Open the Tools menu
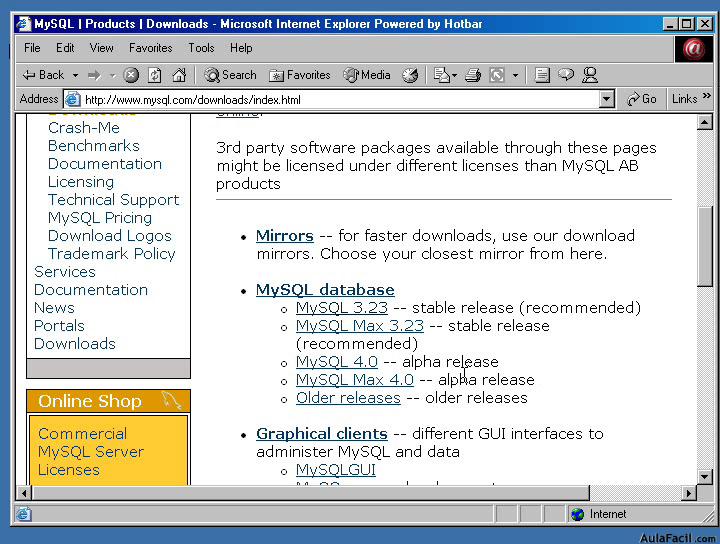Viewport: 720px width, 544px height. [x=201, y=48]
